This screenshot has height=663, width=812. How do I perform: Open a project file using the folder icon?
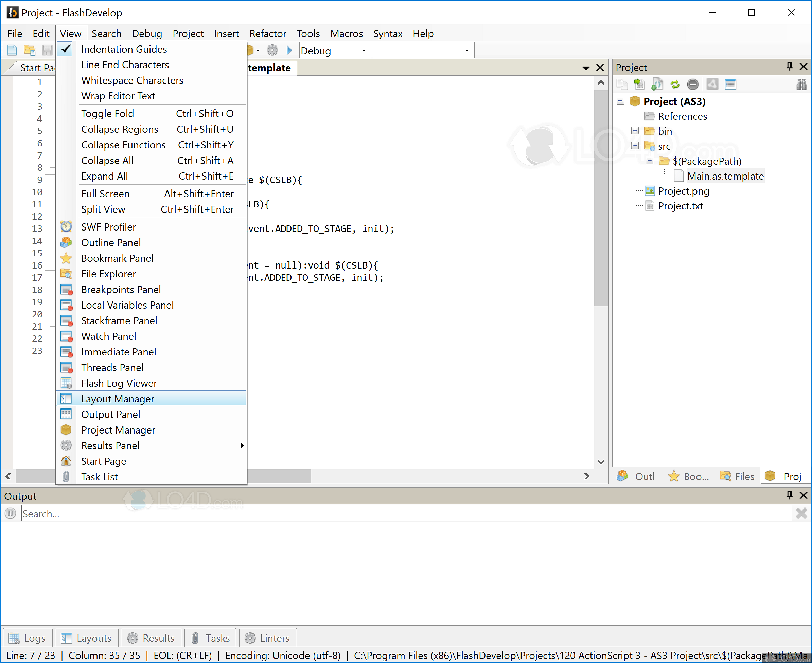pos(30,50)
